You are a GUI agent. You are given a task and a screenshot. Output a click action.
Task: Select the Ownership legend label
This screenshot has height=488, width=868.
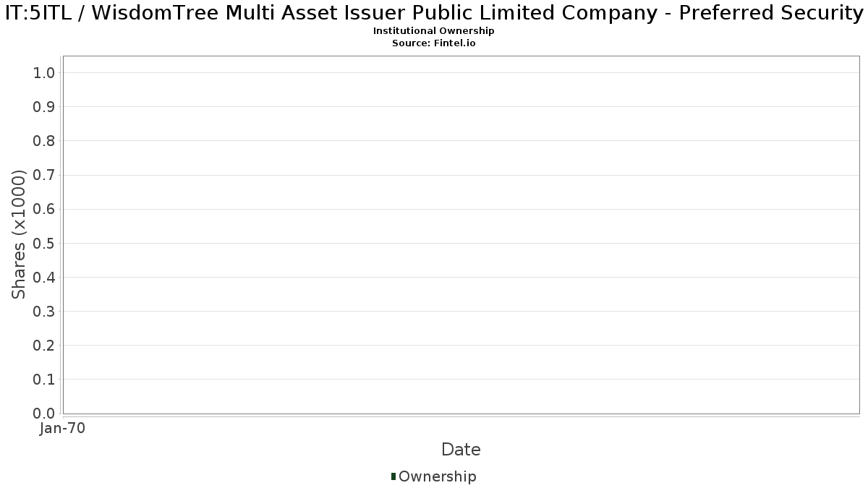point(438,476)
